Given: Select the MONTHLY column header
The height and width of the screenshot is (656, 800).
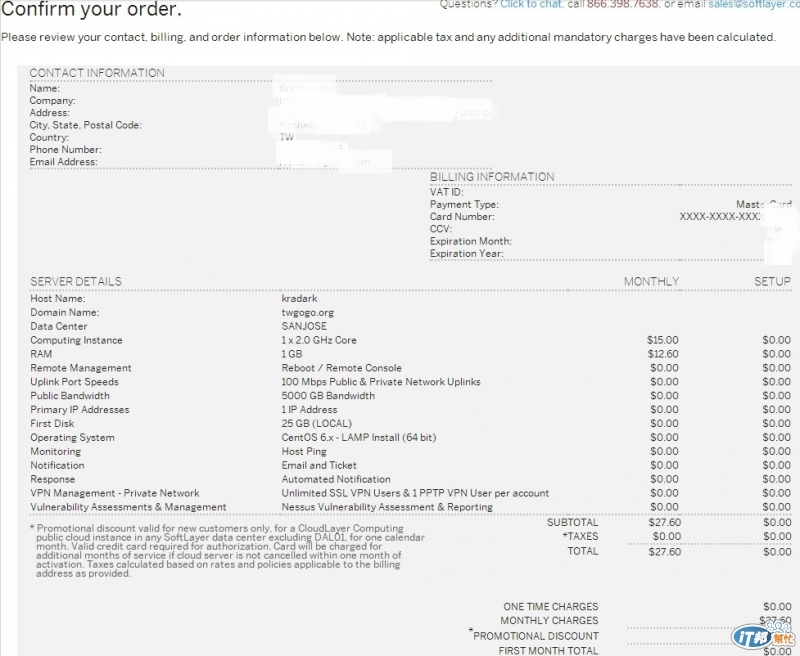Looking at the screenshot, I should pos(652,282).
